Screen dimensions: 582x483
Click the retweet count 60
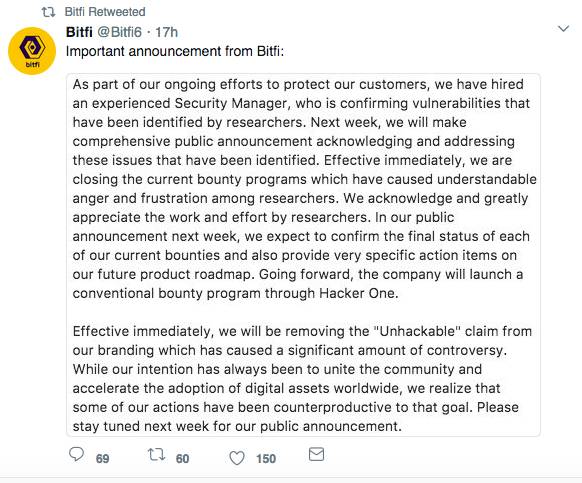[x=182, y=459]
